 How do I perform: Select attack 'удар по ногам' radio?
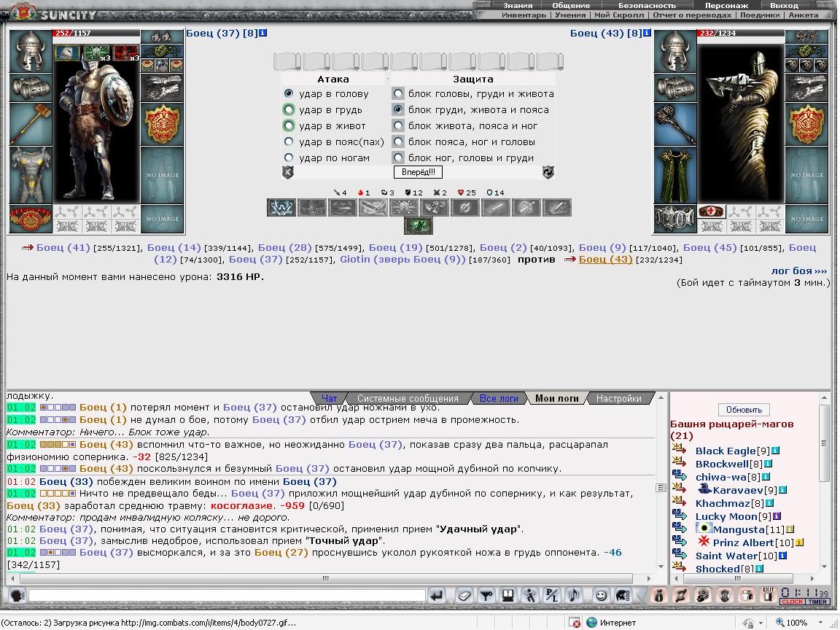click(x=289, y=158)
